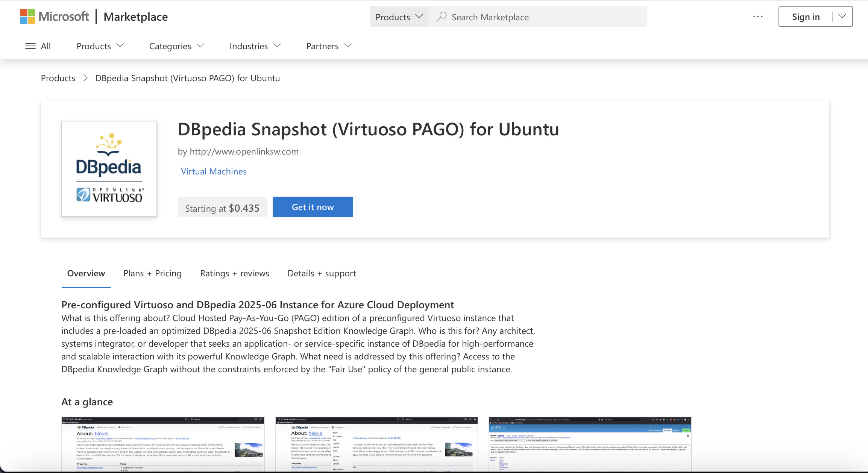The width and height of the screenshot is (868, 473).
Task: Click the search magnifier icon
Action: [442, 17]
